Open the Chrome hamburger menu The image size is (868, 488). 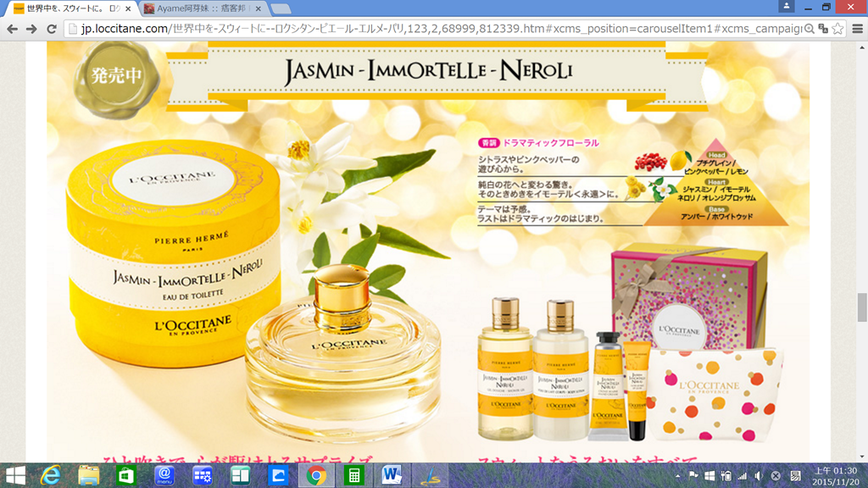[858, 29]
